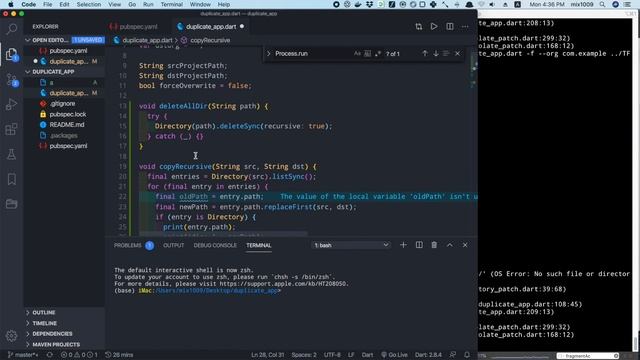Switch to the Problems panel tab
This screenshot has width=640, height=360.
click(128, 245)
